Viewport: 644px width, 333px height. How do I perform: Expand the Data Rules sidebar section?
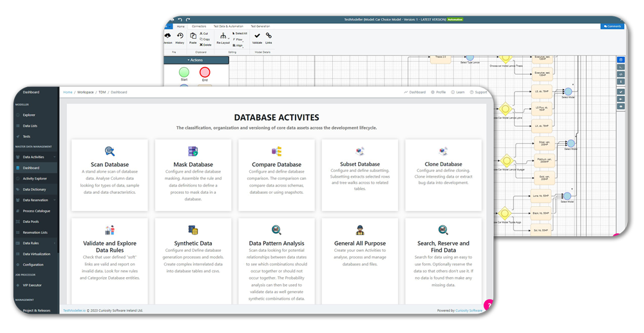click(31, 243)
